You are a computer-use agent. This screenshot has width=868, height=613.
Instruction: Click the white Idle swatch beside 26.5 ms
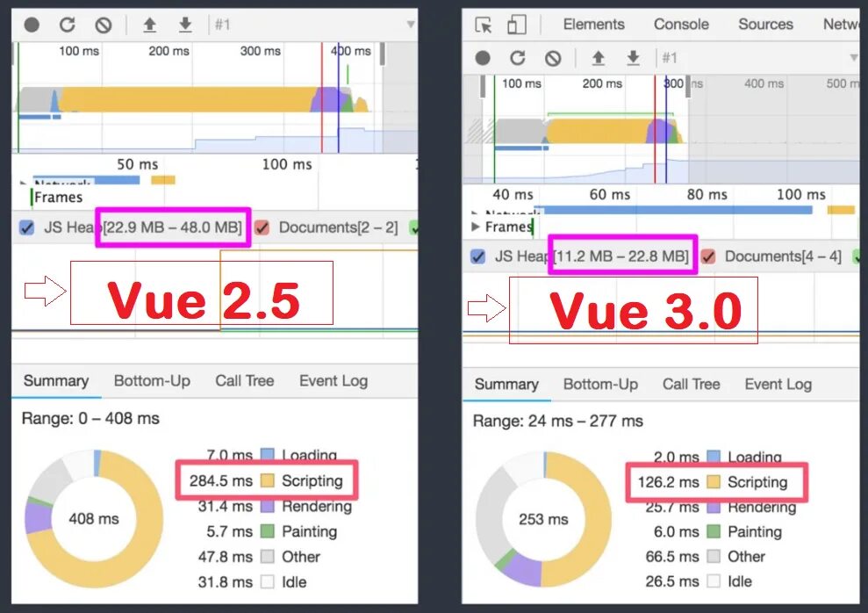click(714, 581)
